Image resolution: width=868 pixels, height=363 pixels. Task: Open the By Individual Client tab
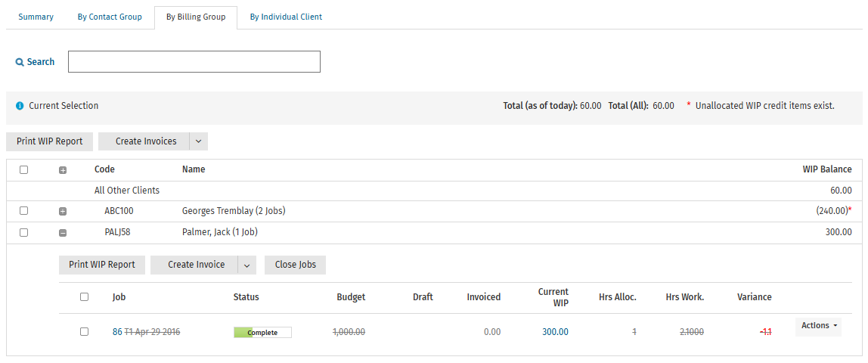tap(286, 17)
